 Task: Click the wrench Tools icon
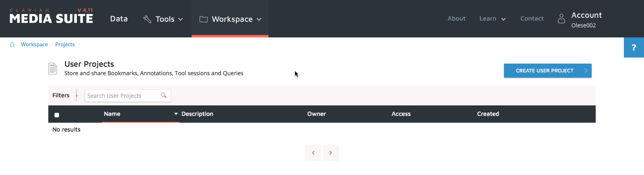147,19
